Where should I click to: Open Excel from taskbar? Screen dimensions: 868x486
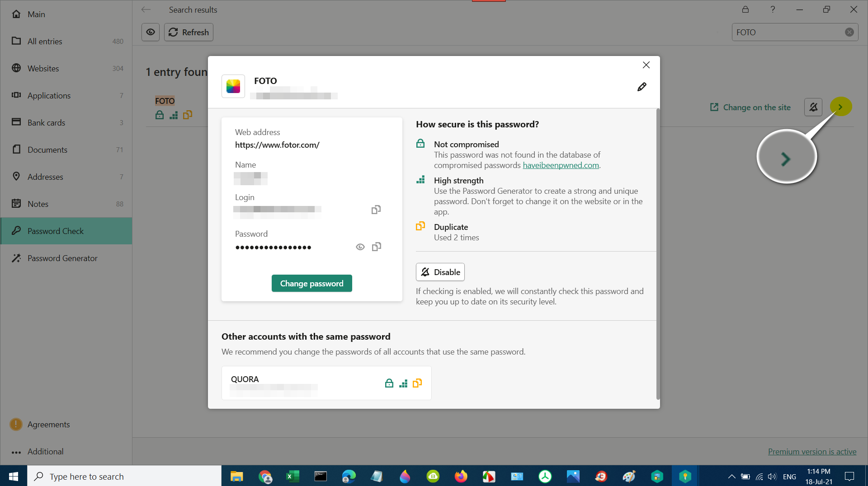coord(292,476)
